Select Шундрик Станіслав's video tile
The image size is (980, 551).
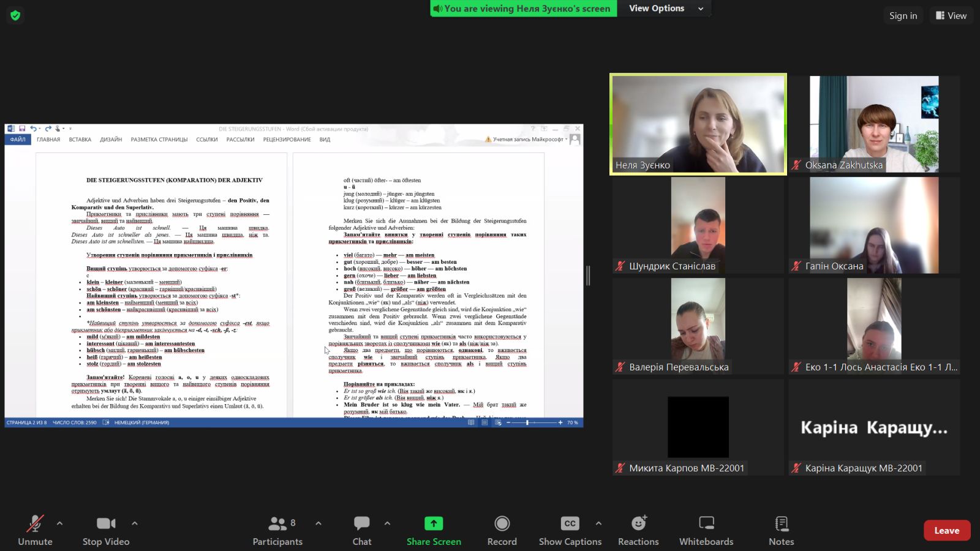(698, 225)
